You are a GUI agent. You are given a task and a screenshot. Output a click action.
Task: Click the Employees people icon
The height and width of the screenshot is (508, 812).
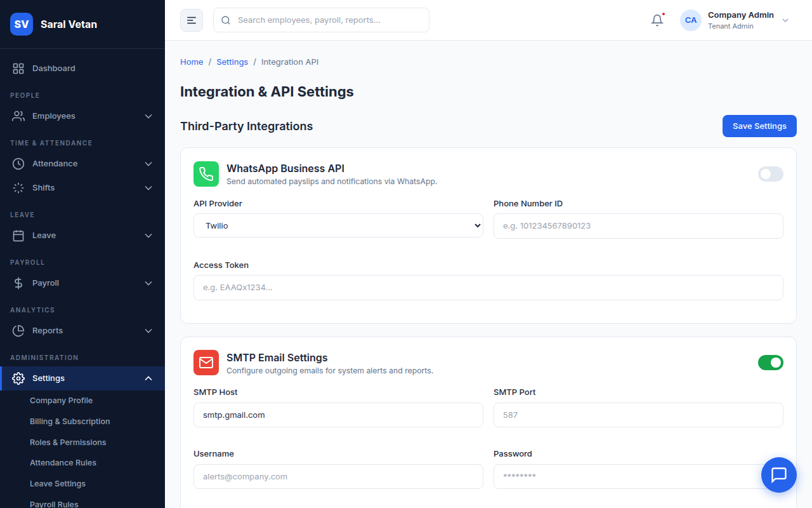click(x=18, y=116)
